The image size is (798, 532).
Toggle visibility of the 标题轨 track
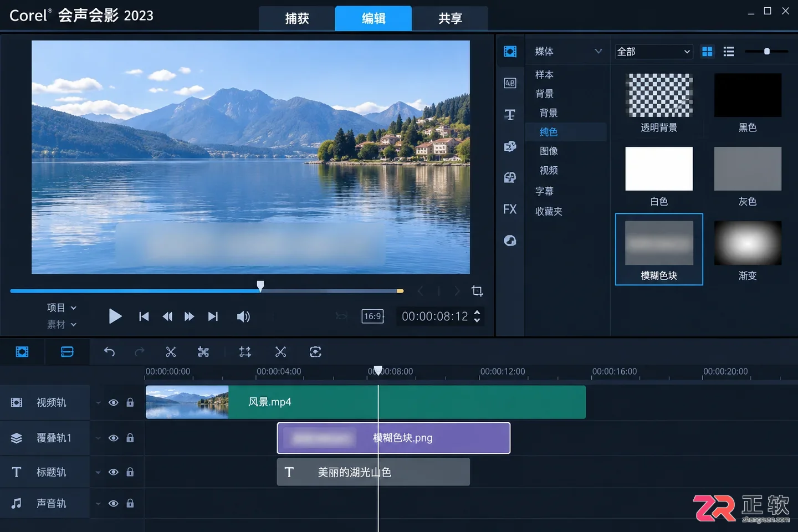tap(114, 472)
